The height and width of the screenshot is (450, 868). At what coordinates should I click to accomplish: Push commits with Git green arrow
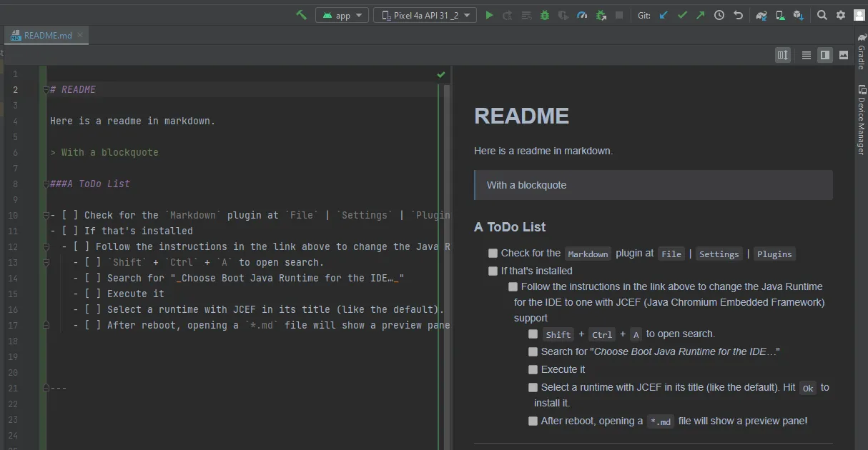coord(701,15)
